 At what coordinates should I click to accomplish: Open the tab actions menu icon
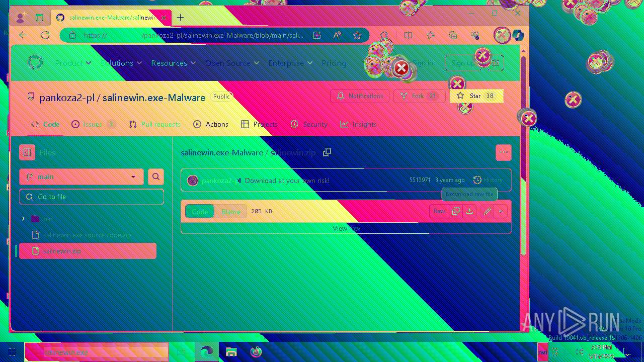pos(39,18)
